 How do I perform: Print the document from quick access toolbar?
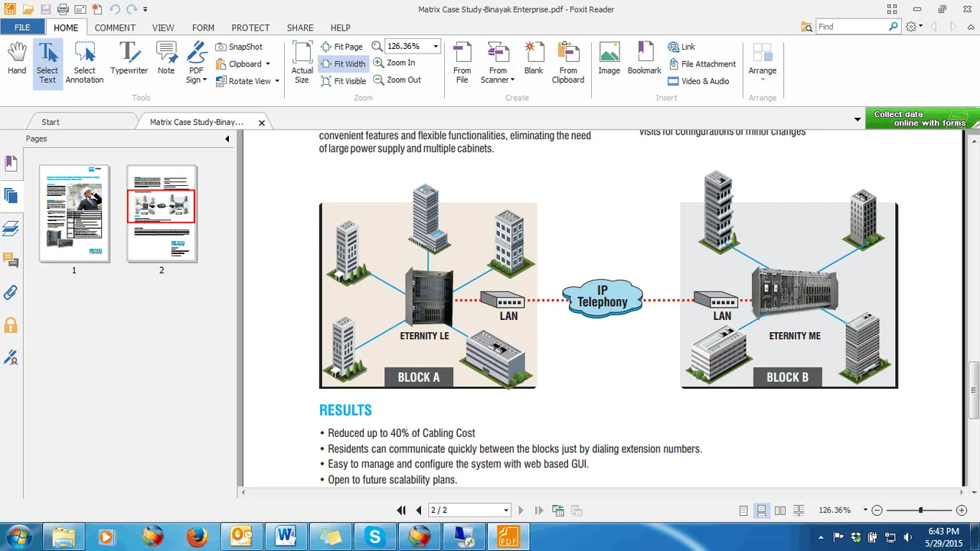point(63,9)
